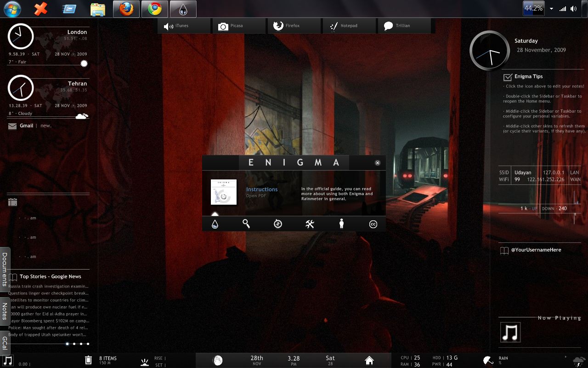Click the 44.2% battery tray indicator
This screenshot has height=368, width=588.
click(533, 8)
